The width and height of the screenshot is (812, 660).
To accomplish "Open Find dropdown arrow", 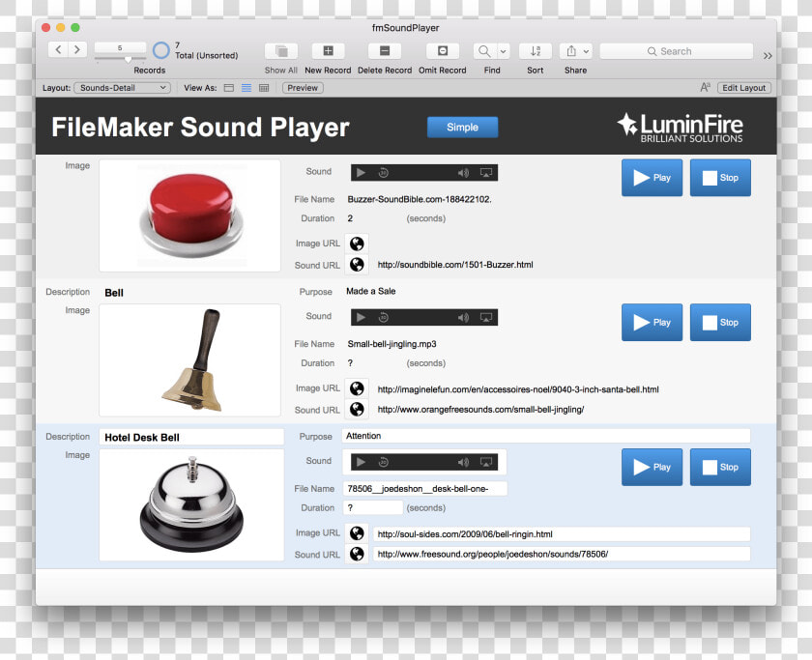I will point(503,50).
